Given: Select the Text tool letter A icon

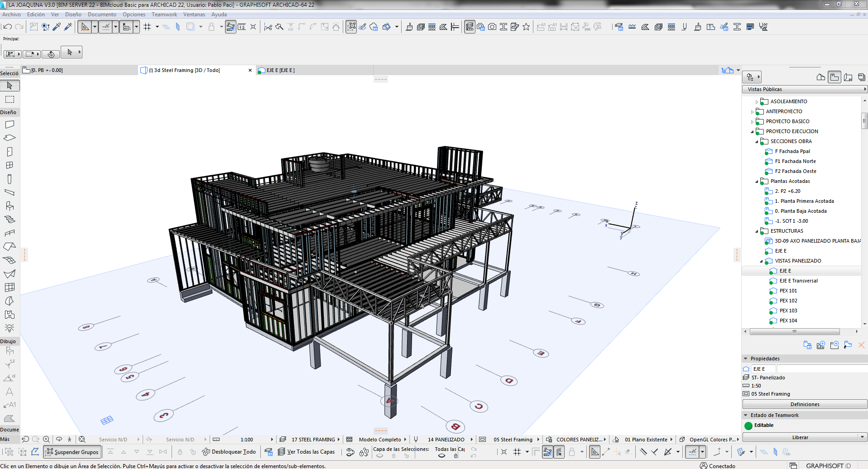Looking at the screenshot, I should (9, 392).
